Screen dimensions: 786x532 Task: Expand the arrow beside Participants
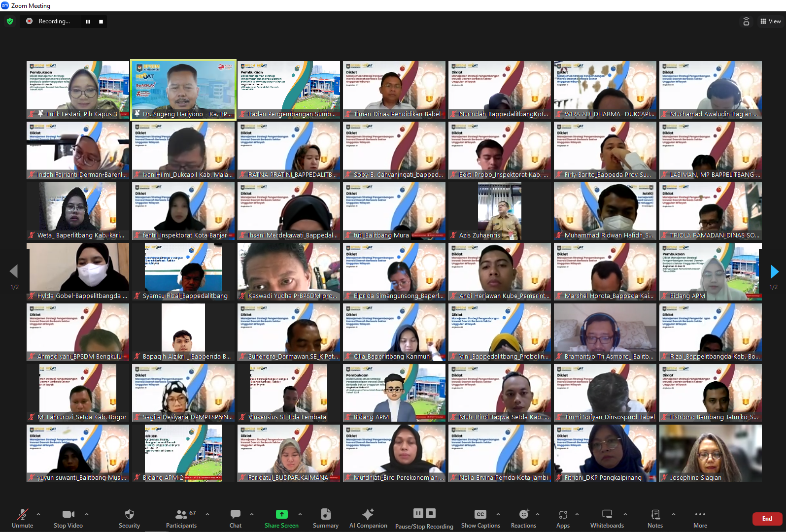(x=207, y=514)
